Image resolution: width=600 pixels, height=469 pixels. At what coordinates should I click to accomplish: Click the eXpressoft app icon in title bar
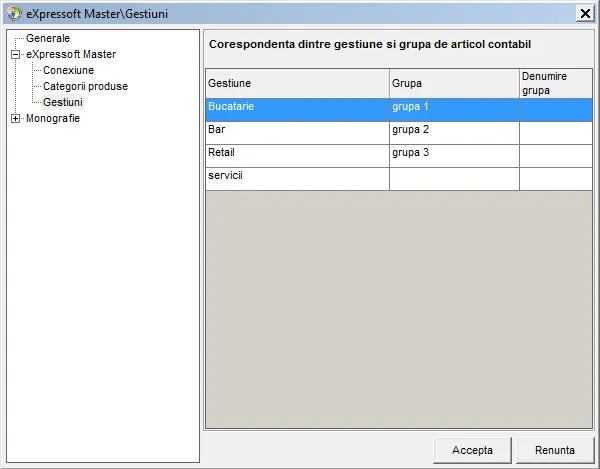(14, 13)
